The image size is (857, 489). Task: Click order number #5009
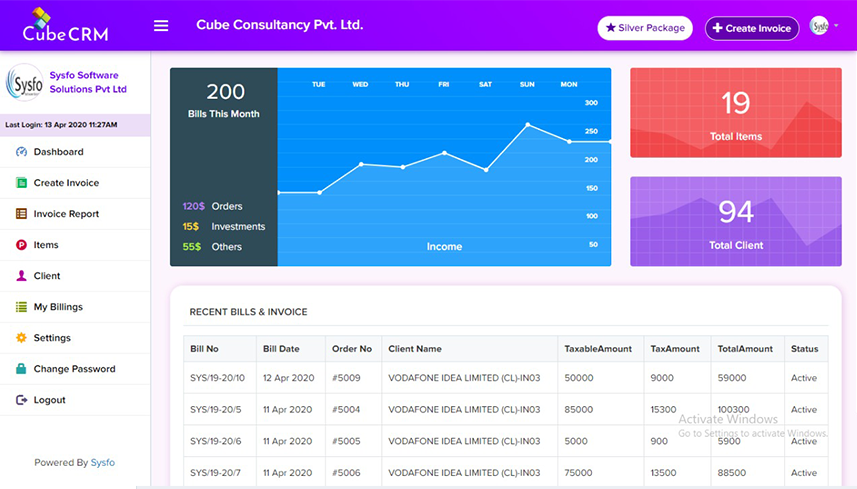(x=346, y=378)
